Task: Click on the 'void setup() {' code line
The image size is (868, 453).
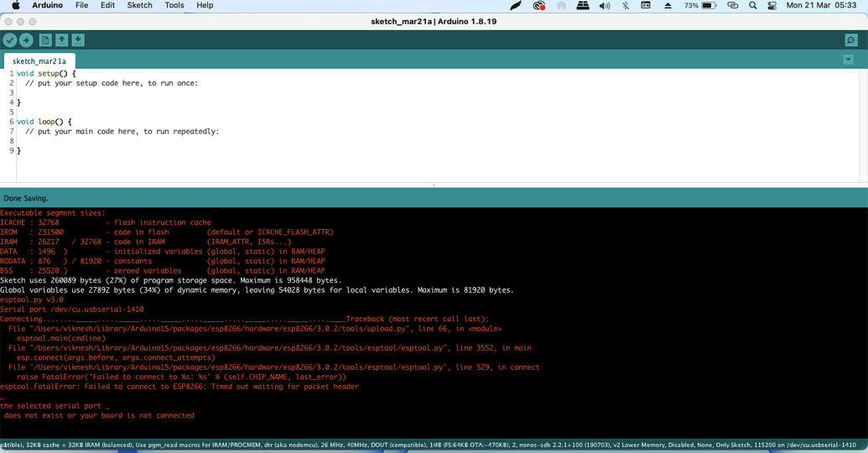Action: [46, 73]
